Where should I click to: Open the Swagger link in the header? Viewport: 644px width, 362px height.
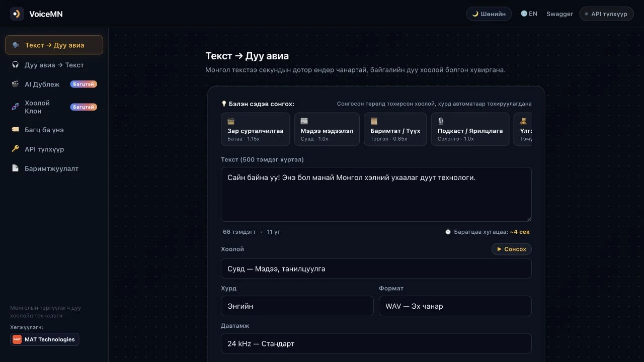pos(559,14)
